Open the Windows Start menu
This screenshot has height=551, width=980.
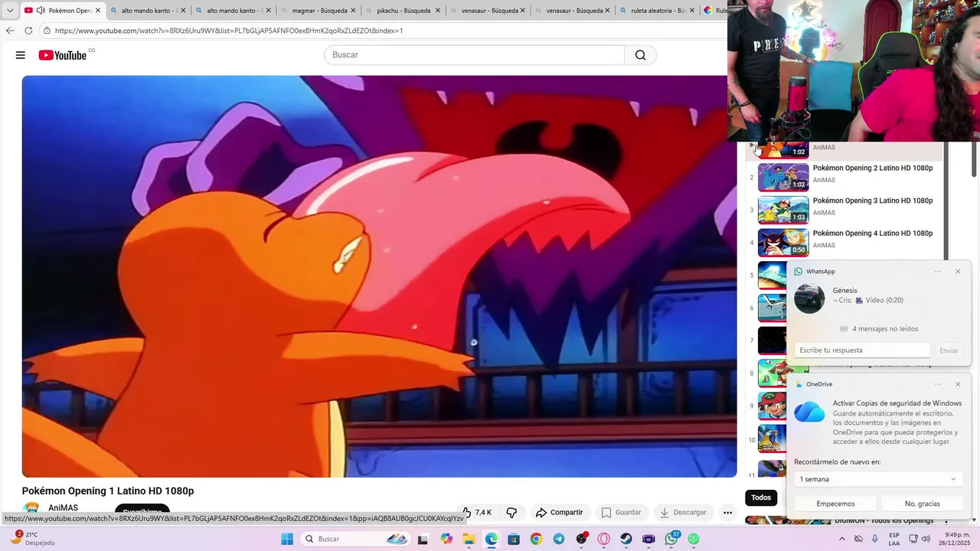(287, 539)
